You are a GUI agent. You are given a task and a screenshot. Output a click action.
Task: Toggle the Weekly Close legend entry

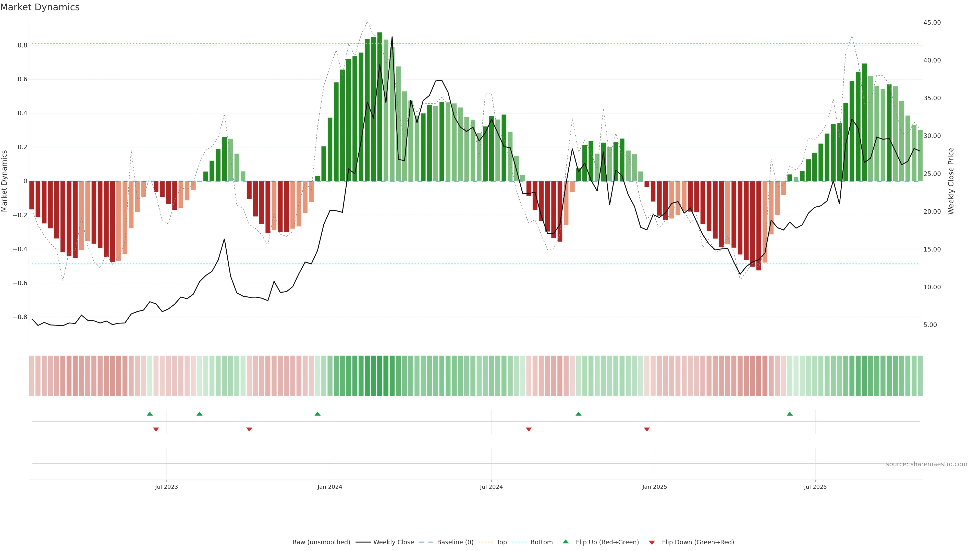pos(393,542)
